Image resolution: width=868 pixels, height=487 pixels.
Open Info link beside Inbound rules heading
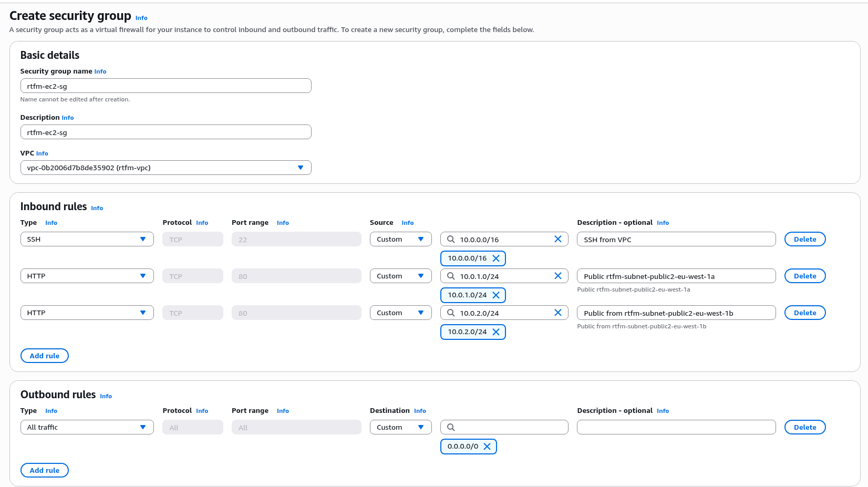click(97, 208)
